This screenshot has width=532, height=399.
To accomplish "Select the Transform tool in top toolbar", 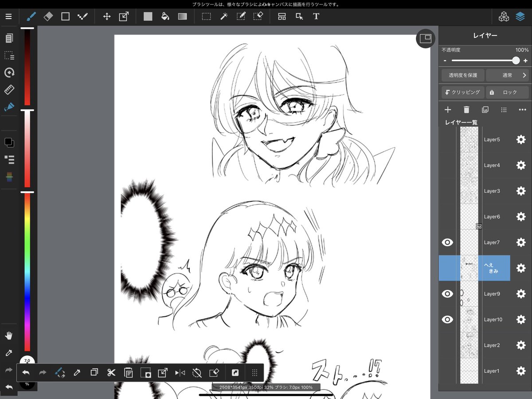I will pos(124,16).
